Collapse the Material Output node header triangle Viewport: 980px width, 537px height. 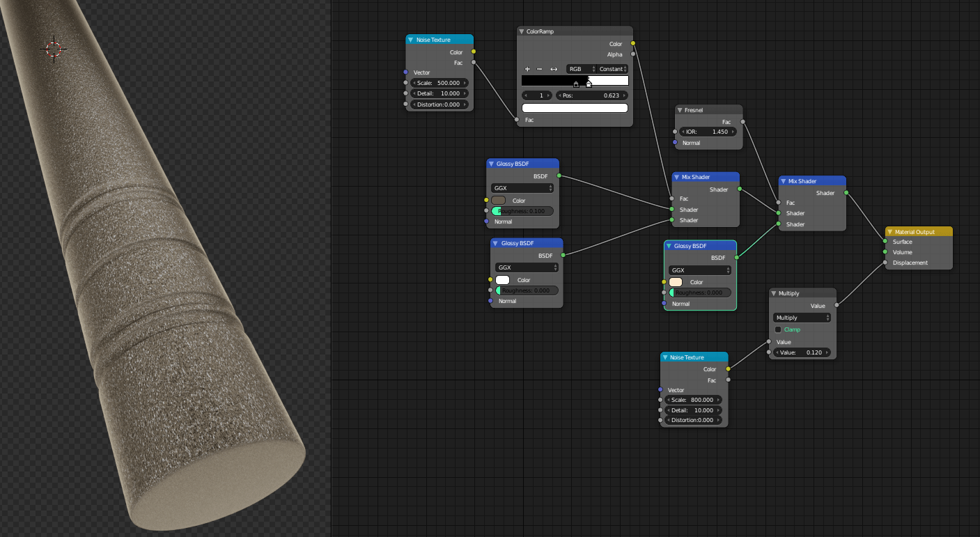click(889, 231)
